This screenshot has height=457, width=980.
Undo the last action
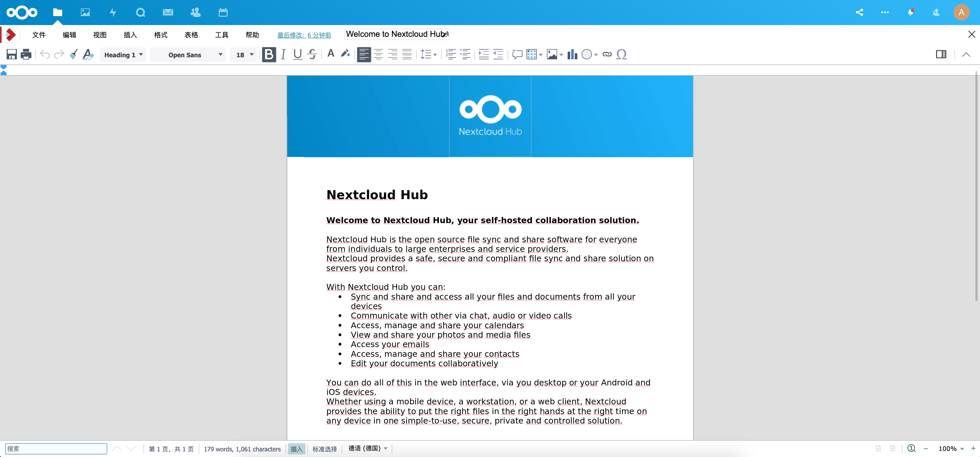pos(45,54)
